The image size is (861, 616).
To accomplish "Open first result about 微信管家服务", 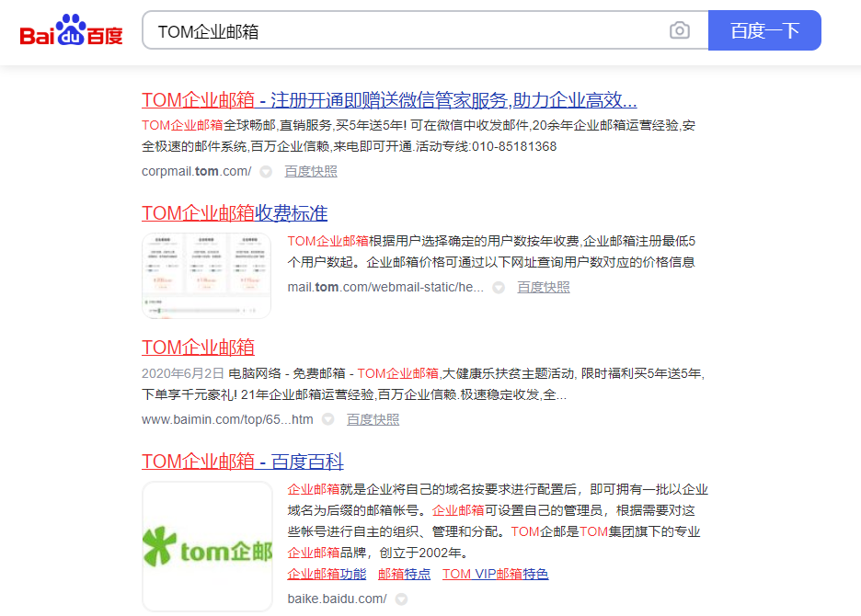I will (389, 100).
